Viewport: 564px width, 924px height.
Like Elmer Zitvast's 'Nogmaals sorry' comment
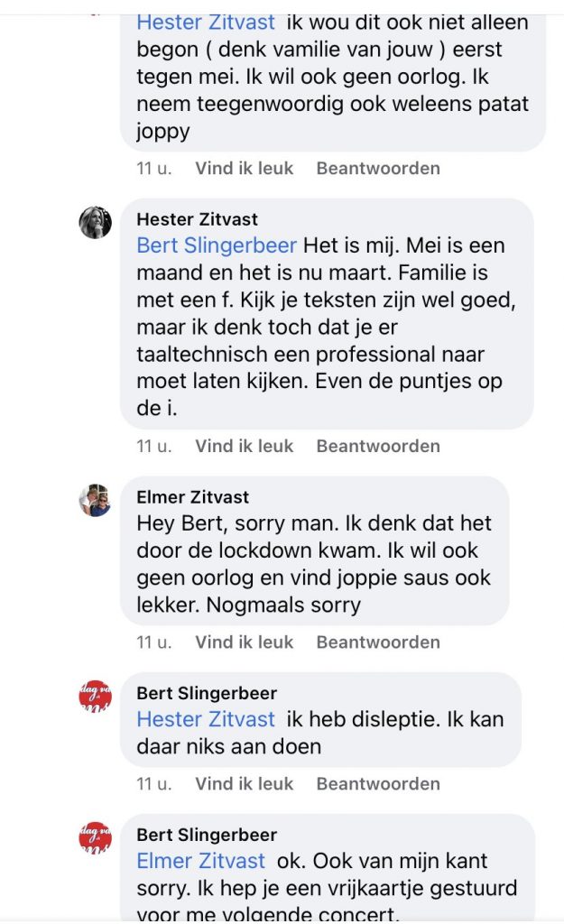(x=244, y=642)
